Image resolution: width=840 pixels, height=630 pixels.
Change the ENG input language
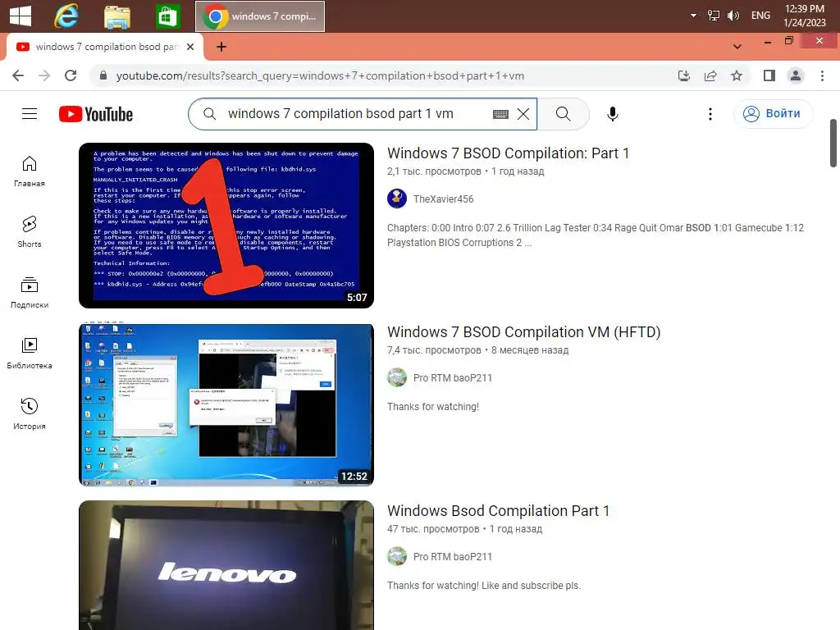(x=760, y=16)
